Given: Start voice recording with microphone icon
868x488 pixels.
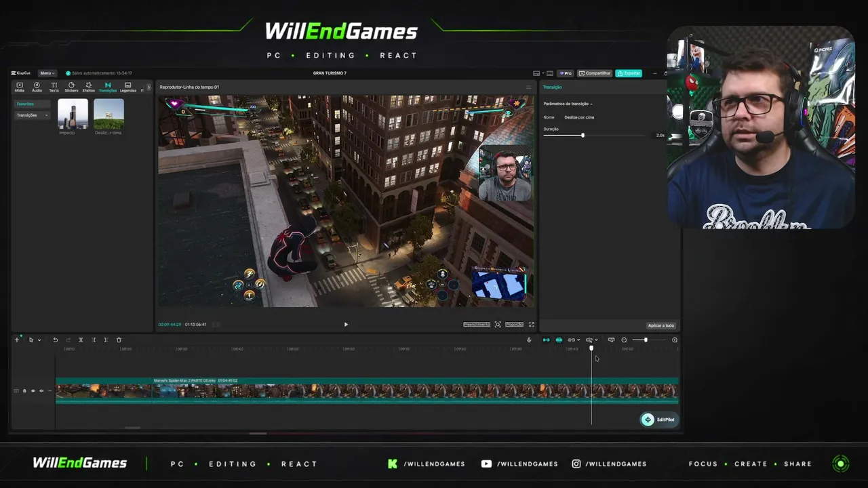Looking at the screenshot, I should coord(529,340).
